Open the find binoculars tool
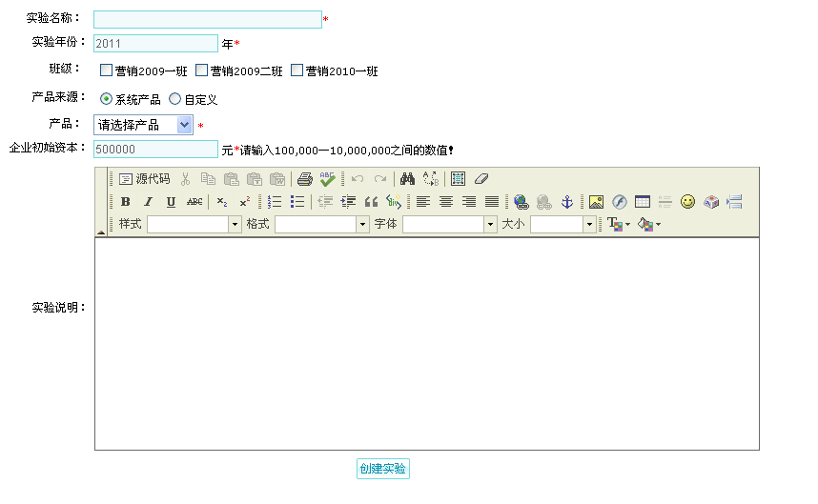The image size is (818, 504). [x=407, y=179]
